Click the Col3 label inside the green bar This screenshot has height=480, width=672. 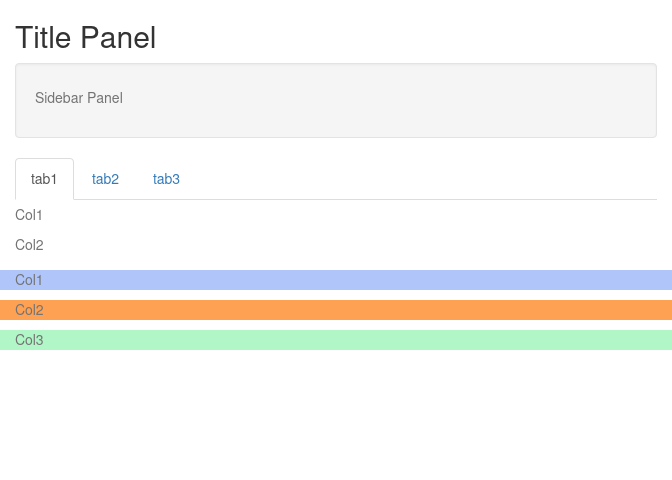pyautogui.click(x=29, y=340)
